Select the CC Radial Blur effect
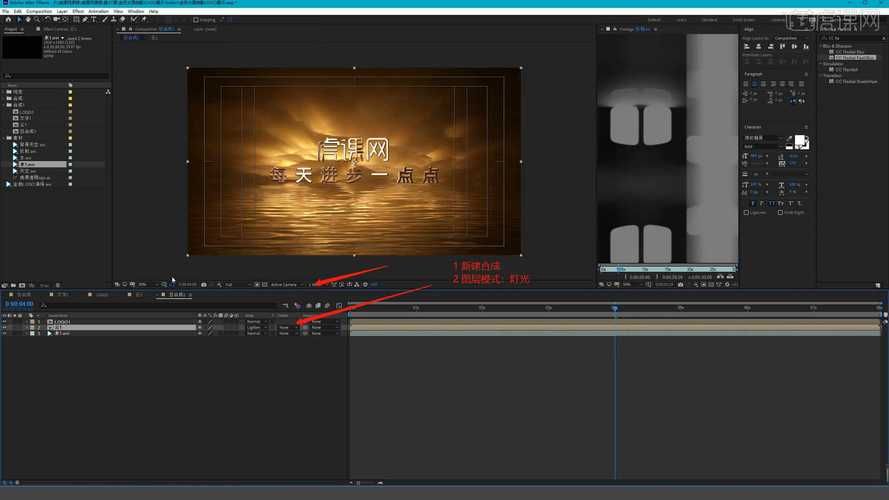This screenshot has width=889, height=500. pyautogui.click(x=849, y=52)
